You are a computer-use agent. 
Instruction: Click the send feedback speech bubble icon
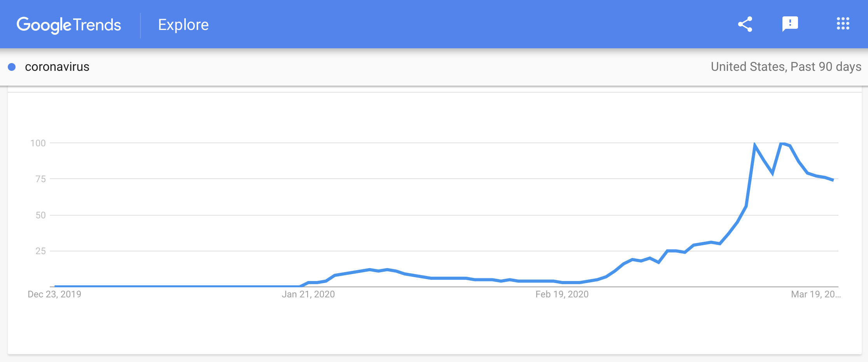790,24
